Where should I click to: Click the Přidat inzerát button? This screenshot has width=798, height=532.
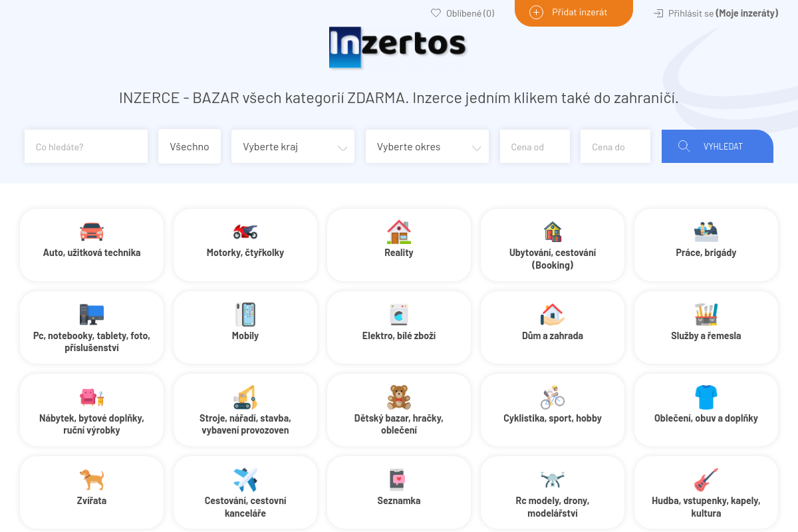pos(573,13)
